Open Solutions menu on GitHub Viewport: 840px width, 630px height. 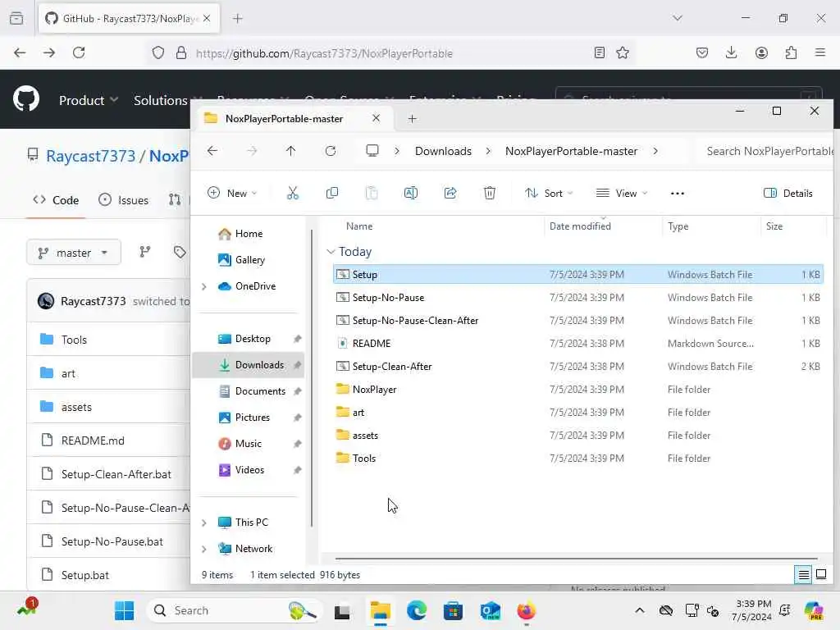[x=161, y=100]
